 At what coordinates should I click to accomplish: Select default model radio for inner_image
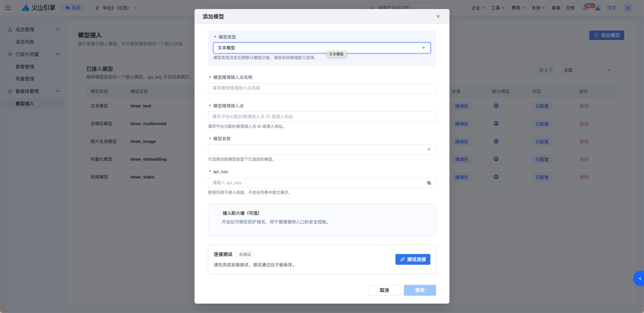(x=496, y=141)
